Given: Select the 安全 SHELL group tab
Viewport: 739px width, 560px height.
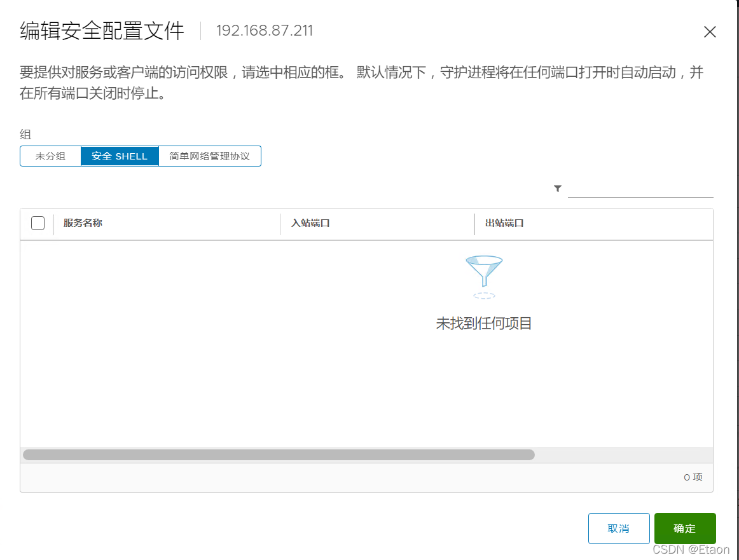Looking at the screenshot, I should click(x=120, y=156).
